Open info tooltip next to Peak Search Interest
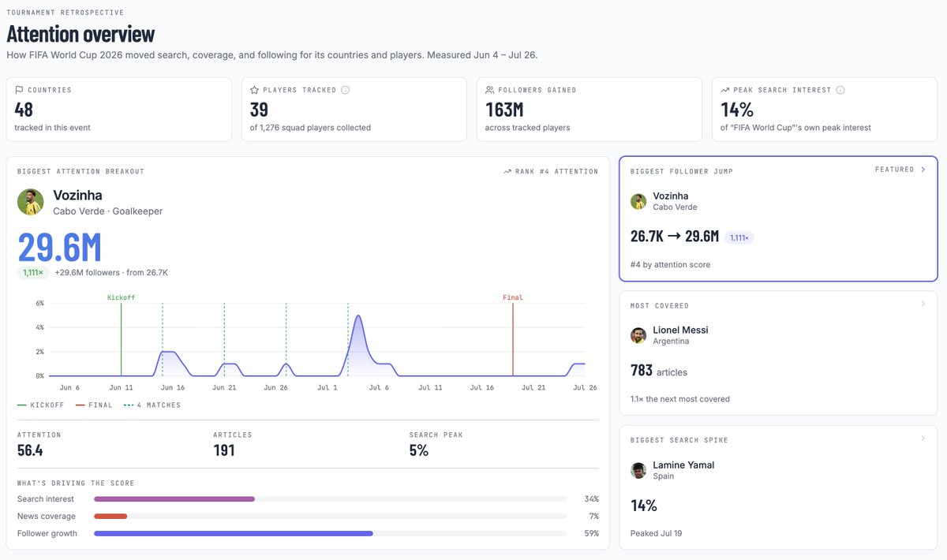Viewport: 947px width, 560px height. pyautogui.click(x=840, y=90)
